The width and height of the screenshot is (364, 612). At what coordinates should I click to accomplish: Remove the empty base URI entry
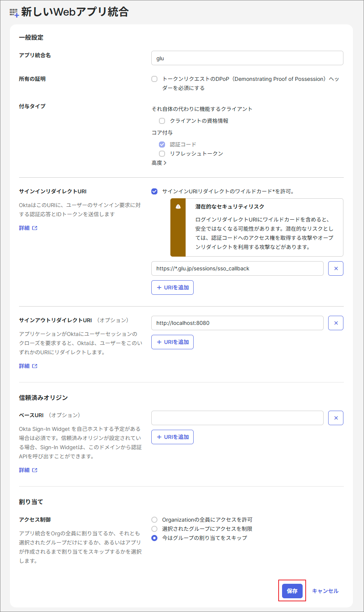335,418
